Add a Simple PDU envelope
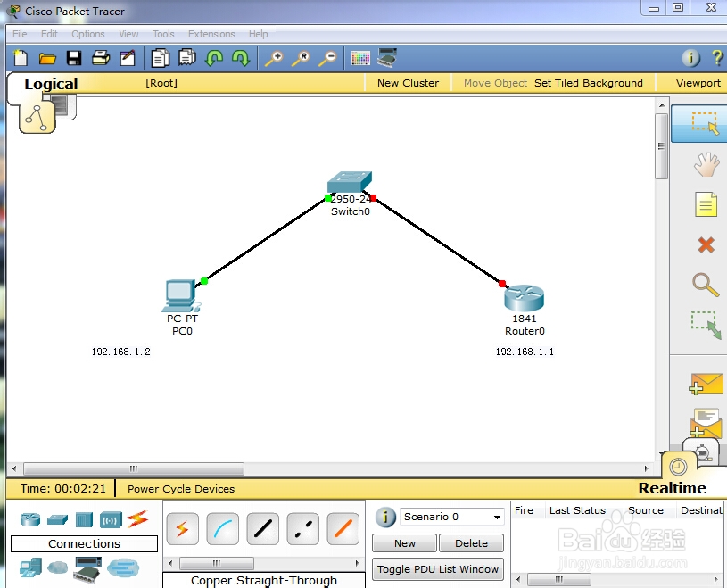727x588 pixels. click(x=706, y=384)
